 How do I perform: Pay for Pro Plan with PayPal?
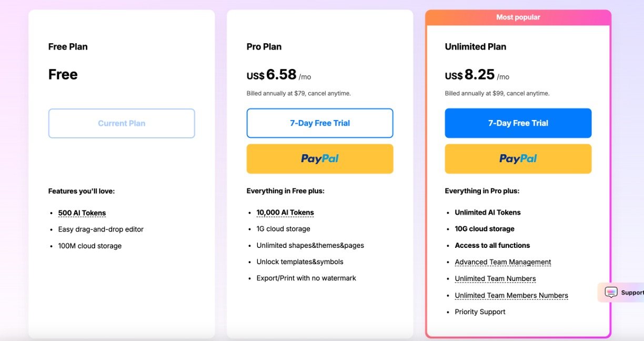click(320, 159)
